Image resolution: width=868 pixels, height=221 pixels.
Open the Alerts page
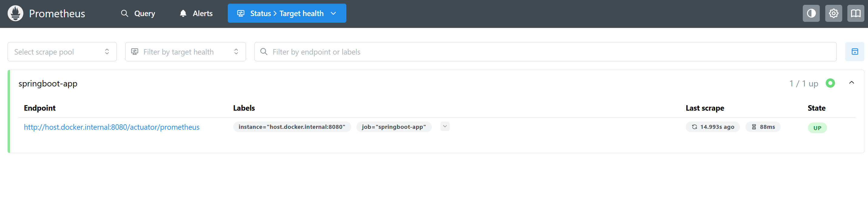tap(196, 13)
